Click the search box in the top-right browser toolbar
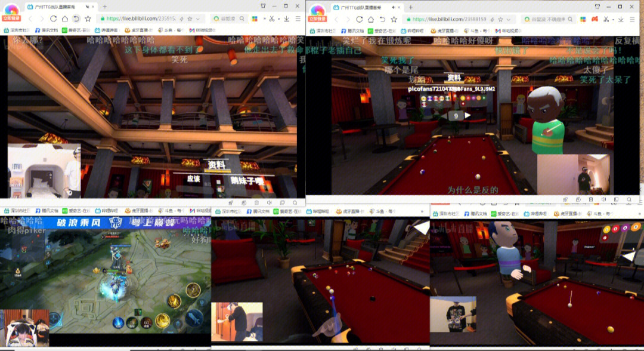 coord(549,19)
